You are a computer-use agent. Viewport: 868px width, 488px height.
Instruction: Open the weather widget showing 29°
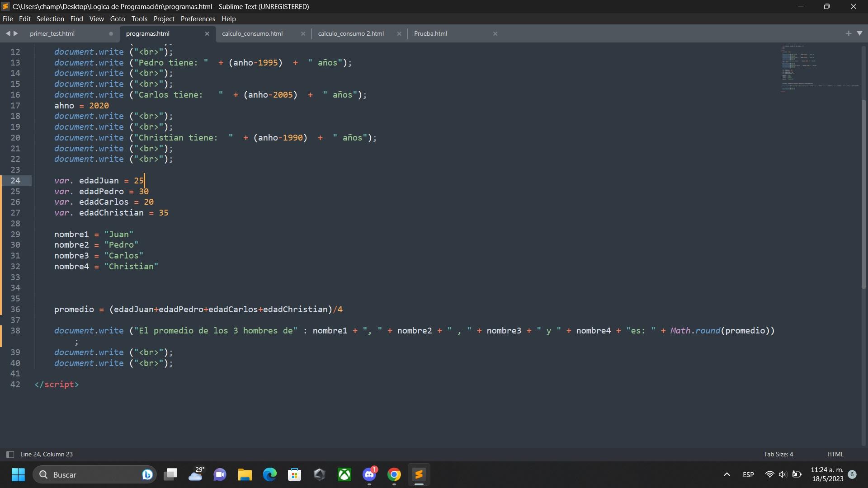[x=196, y=474]
